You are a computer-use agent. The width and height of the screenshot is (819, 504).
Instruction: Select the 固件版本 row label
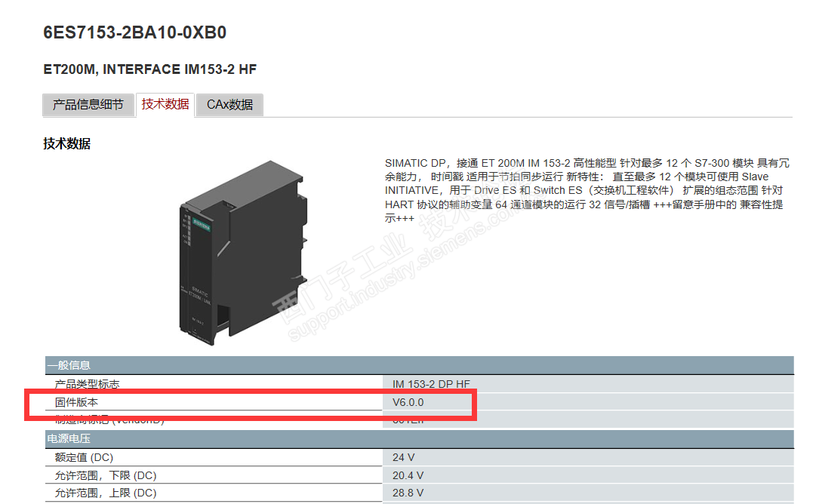click(x=76, y=402)
